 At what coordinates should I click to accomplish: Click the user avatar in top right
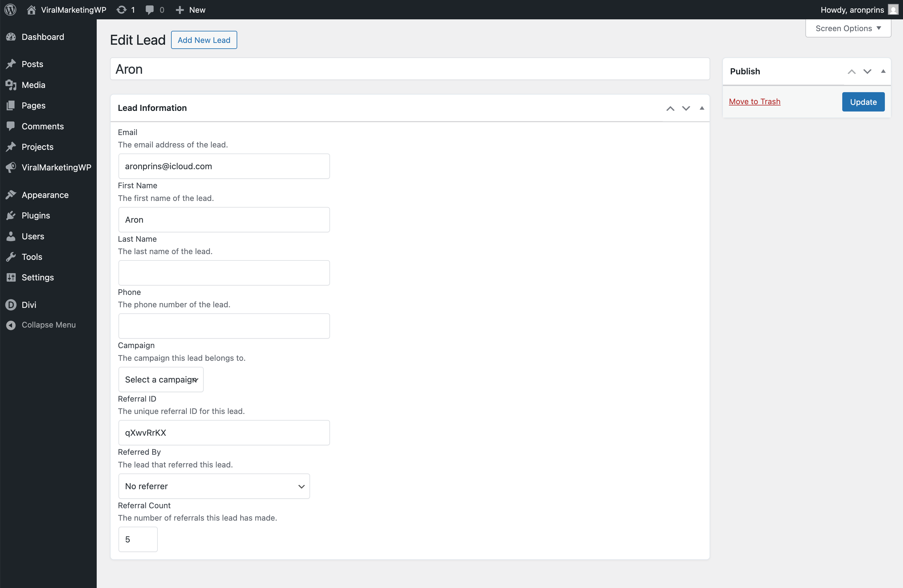pos(893,9)
